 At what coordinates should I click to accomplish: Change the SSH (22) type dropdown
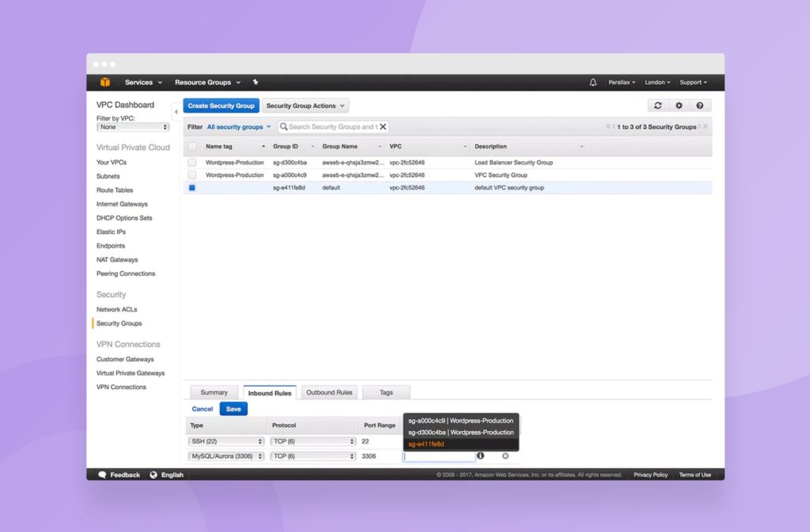pyautogui.click(x=226, y=441)
